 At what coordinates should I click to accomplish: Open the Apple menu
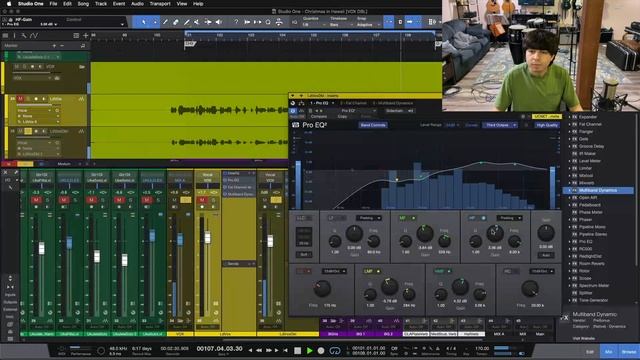(x=9, y=4)
